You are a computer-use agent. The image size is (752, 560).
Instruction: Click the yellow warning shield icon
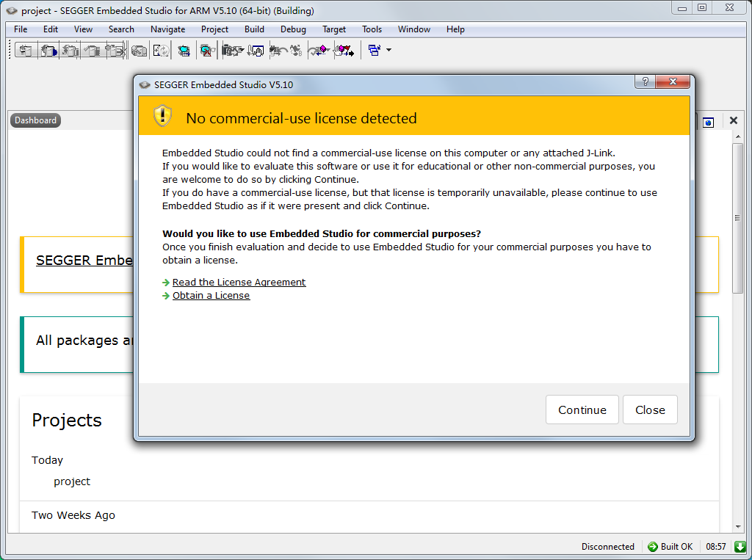162,116
